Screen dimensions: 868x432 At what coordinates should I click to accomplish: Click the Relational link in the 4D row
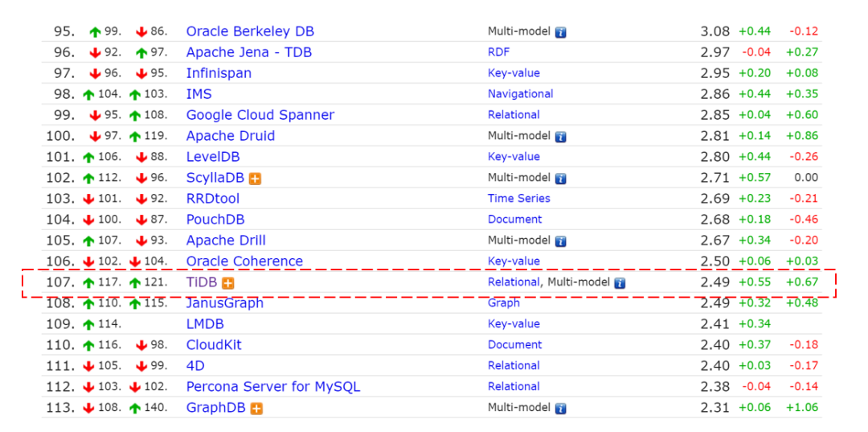click(514, 366)
